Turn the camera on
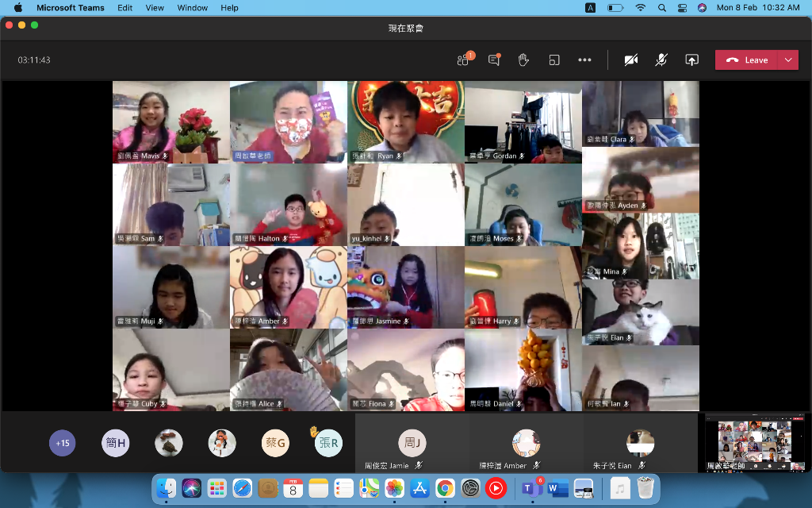 pyautogui.click(x=630, y=60)
